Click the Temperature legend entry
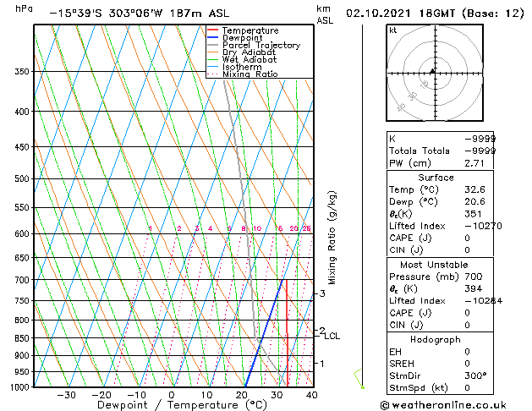This screenshot has height=411, width=532. pyautogui.click(x=243, y=30)
